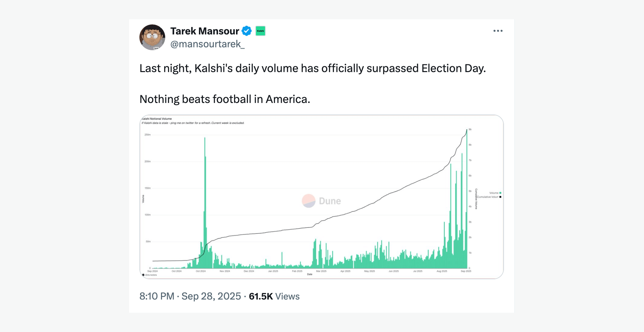Open Tarek Mansour's profile avatar

pyautogui.click(x=152, y=37)
